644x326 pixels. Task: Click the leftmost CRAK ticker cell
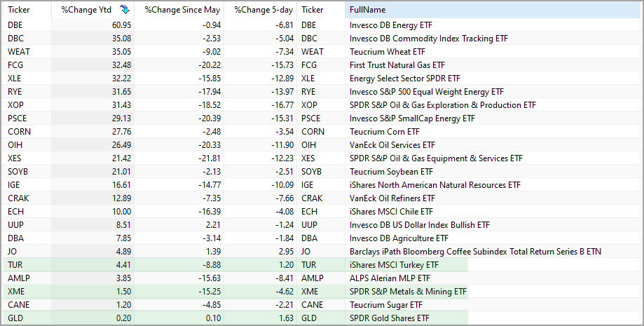click(x=18, y=198)
